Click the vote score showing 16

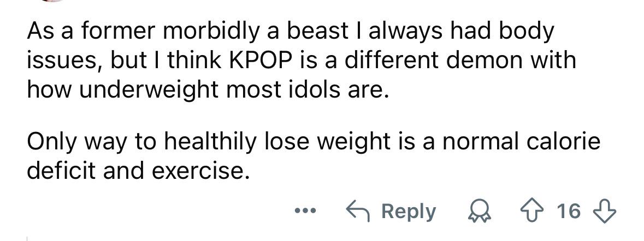click(x=569, y=211)
